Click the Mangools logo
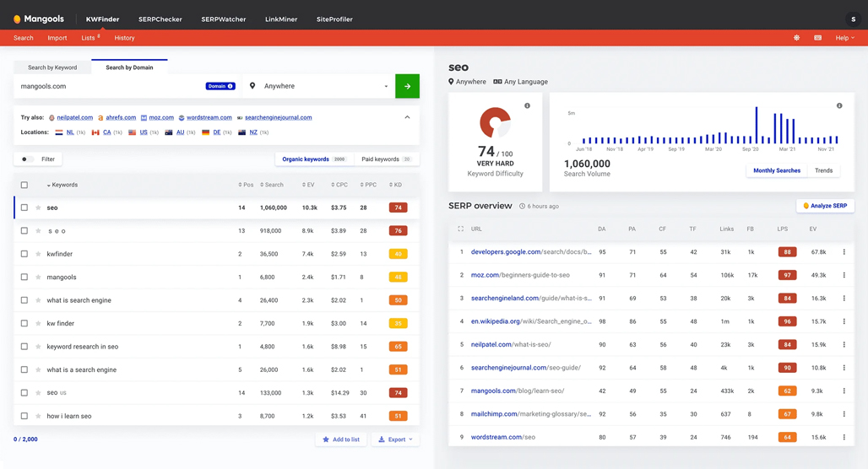Viewport: 868px width, 469px height. (x=39, y=19)
